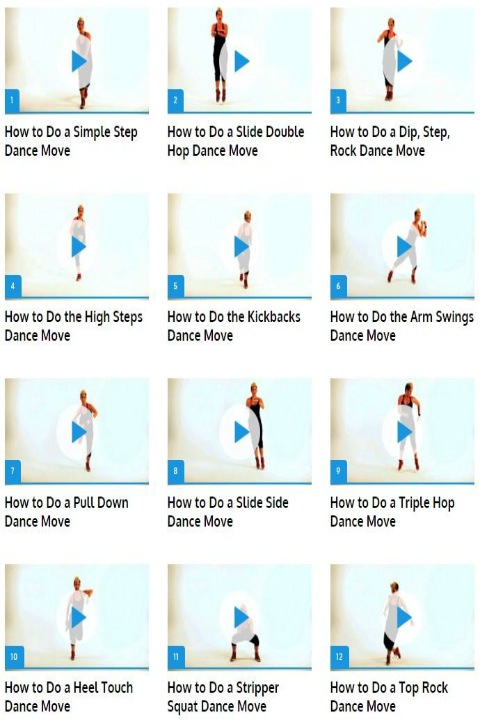Play the Simple Step dance video
Screen dimensions: 480x720
[77, 61]
